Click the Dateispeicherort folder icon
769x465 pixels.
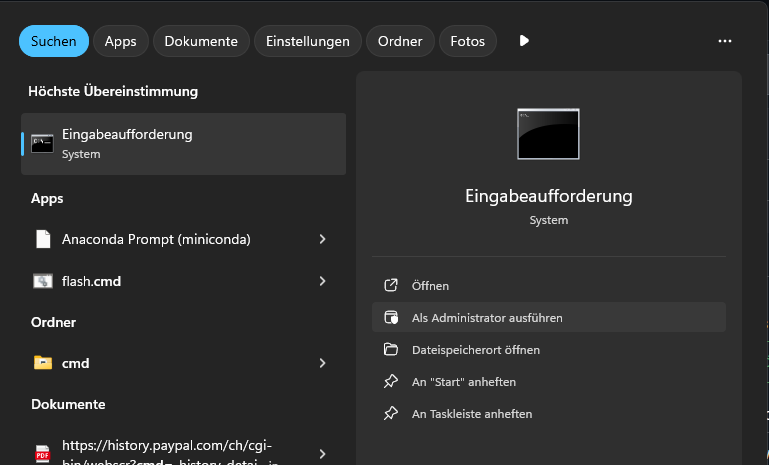pos(391,349)
